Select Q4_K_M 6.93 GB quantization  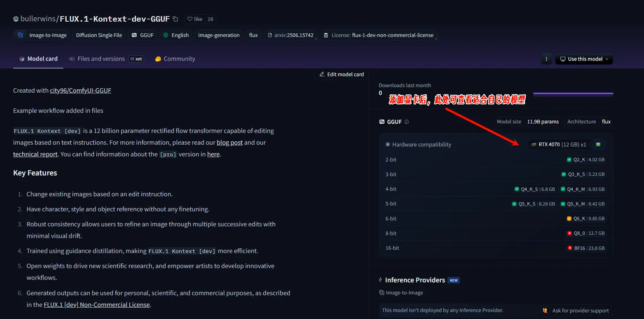tap(583, 189)
